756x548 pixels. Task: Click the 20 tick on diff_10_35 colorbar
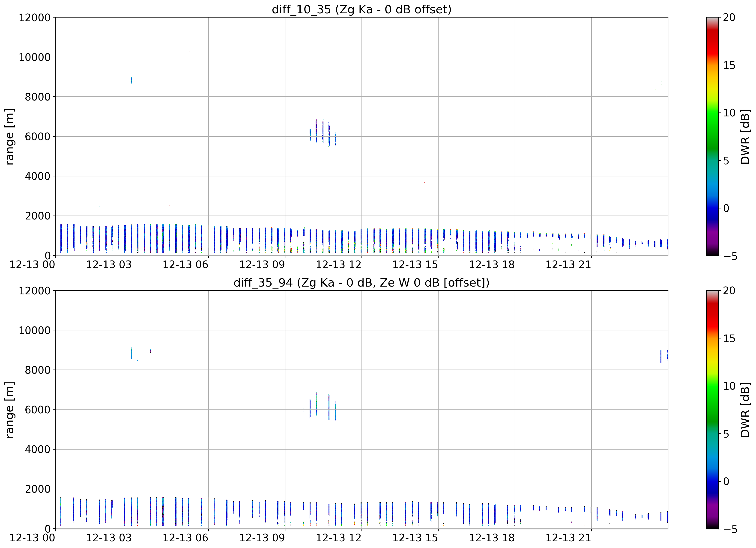729,17
